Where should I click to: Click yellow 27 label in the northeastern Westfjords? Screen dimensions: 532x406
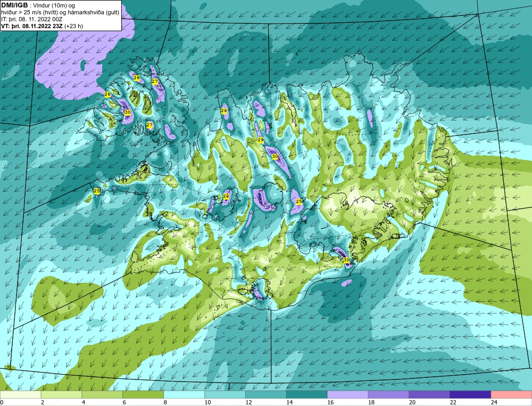pos(155,82)
